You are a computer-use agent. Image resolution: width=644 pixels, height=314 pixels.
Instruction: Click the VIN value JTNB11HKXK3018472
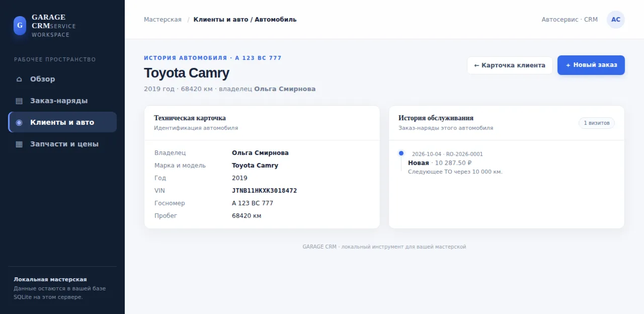click(x=264, y=191)
